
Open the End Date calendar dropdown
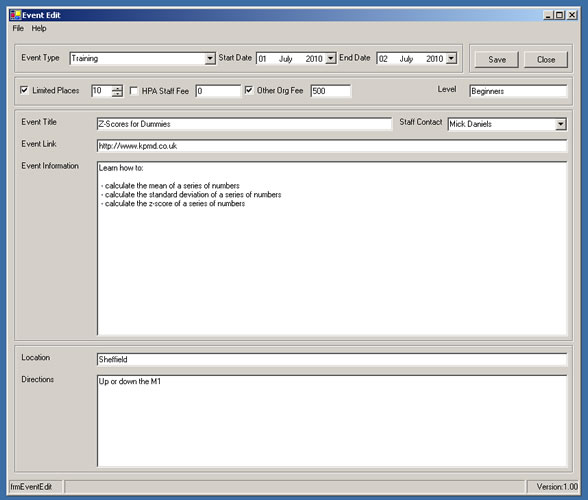451,59
